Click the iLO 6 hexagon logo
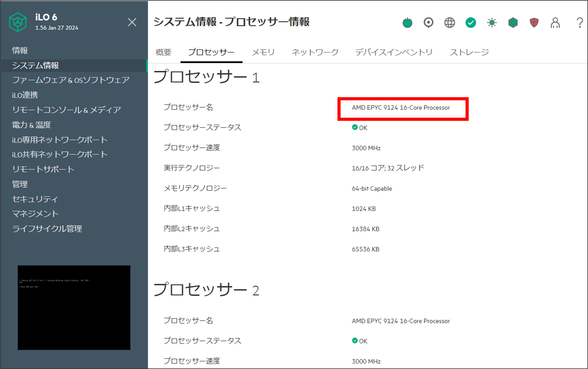Image resolution: width=588 pixels, height=369 pixels. coord(18,22)
